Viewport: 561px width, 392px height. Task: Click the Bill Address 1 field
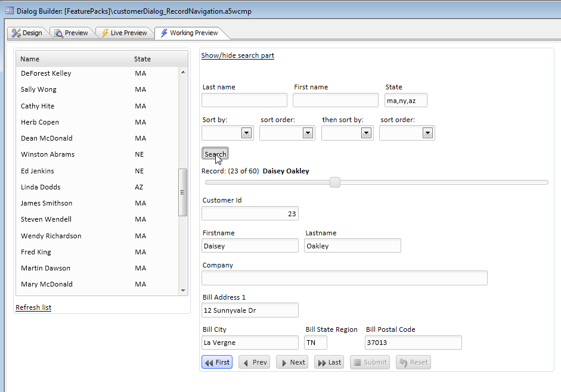tap(250, 310)
